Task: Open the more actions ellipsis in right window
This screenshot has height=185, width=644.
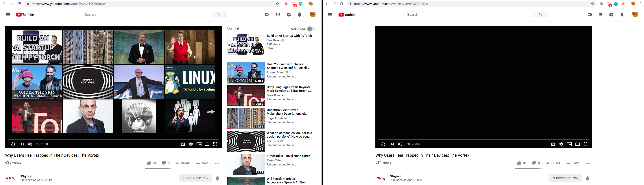Action: coord(588,163)
